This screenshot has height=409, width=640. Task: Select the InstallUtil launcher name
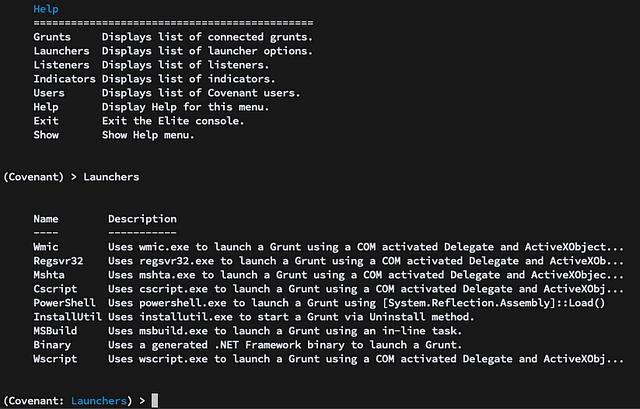(x=67, y=317)
